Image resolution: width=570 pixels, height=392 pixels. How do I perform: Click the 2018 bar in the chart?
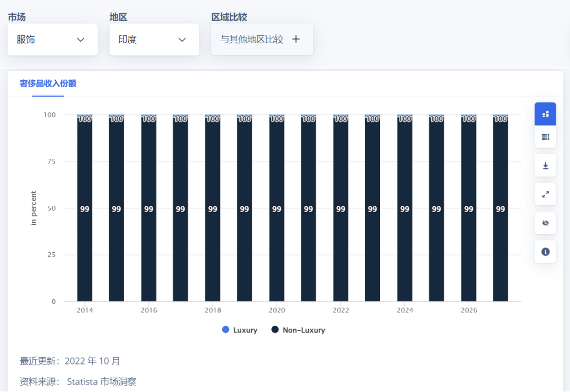coord(213,208)
